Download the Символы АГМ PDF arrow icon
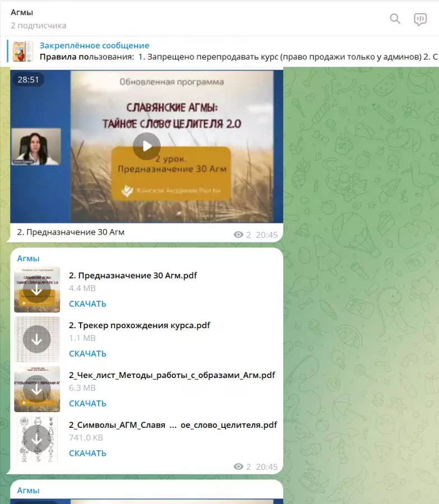439x504 pixels. 37,439
